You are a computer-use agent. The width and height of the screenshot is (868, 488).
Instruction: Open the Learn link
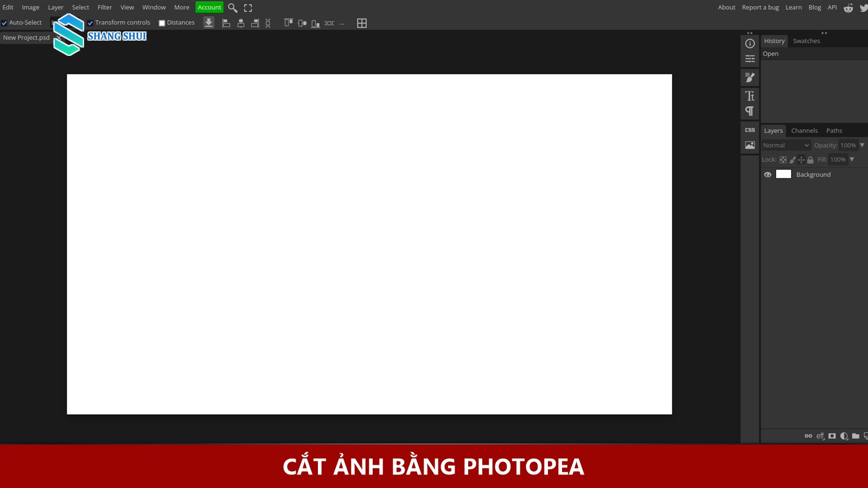coord(794,8)
